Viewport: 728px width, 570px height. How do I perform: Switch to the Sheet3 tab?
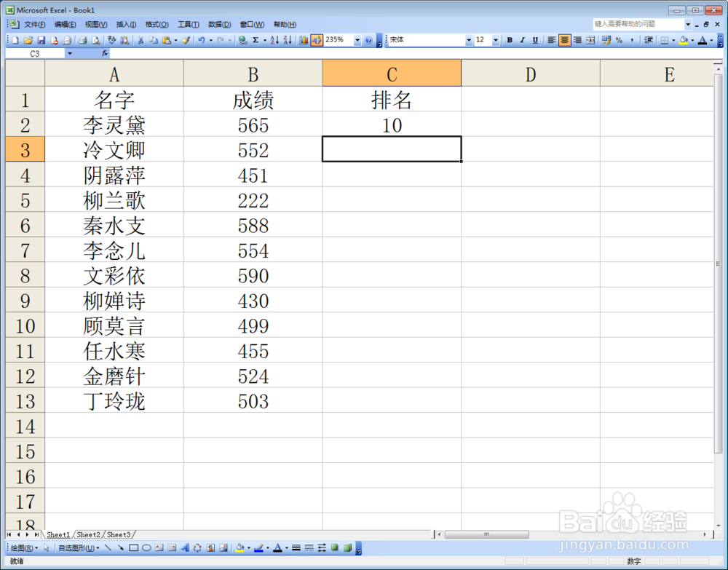[x=119, y=535]
